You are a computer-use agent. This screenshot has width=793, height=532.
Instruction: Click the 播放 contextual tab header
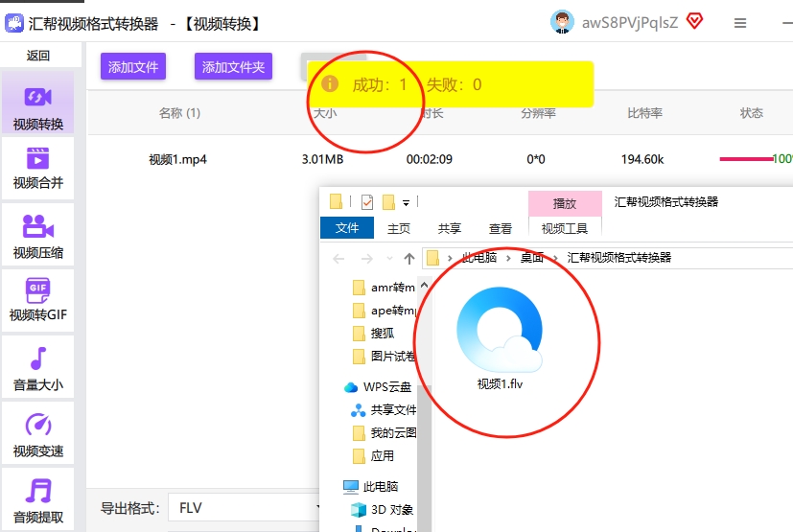point(565,203)
